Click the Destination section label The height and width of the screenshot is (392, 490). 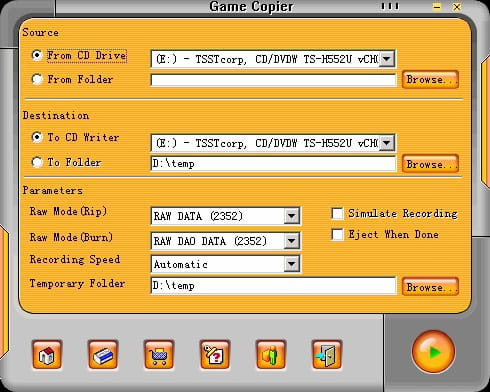[x=56, y=115]
